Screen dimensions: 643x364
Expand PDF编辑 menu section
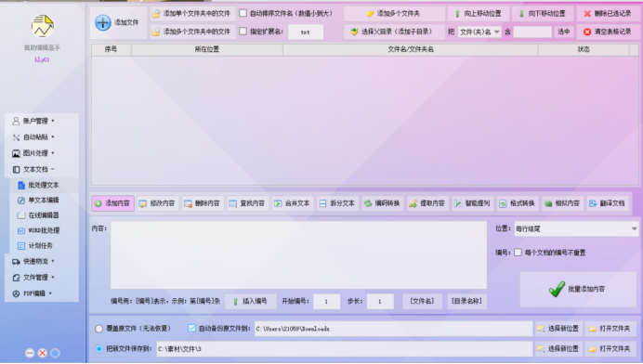(42, 293)
